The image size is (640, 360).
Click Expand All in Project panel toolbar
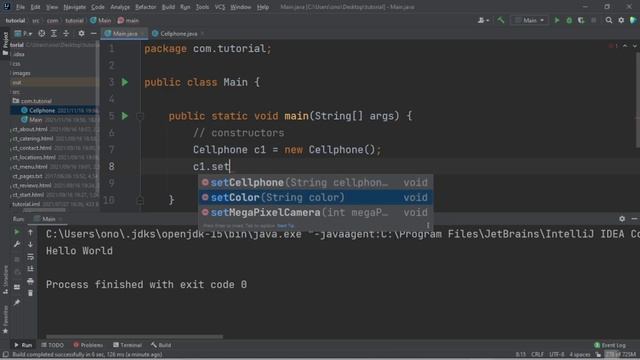point(54,33)
